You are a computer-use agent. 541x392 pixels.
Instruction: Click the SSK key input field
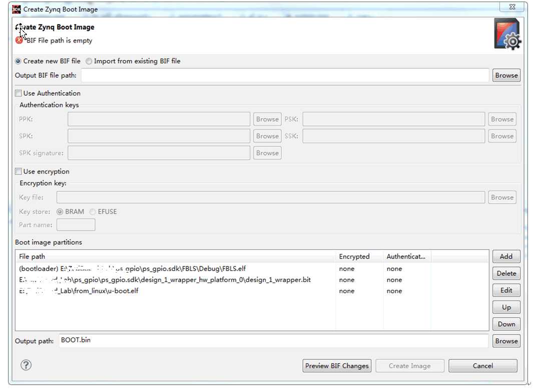(x=394, y=136)
